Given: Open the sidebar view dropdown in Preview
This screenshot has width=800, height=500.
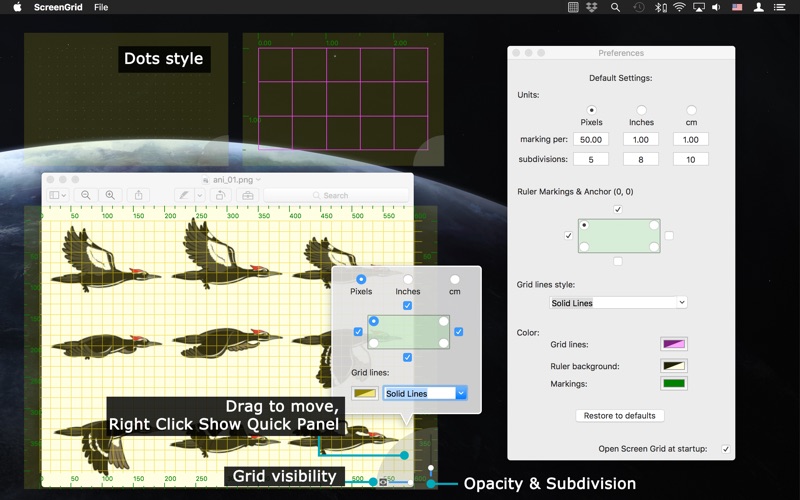Looking at the screenshot, I should tap(58, 195).
